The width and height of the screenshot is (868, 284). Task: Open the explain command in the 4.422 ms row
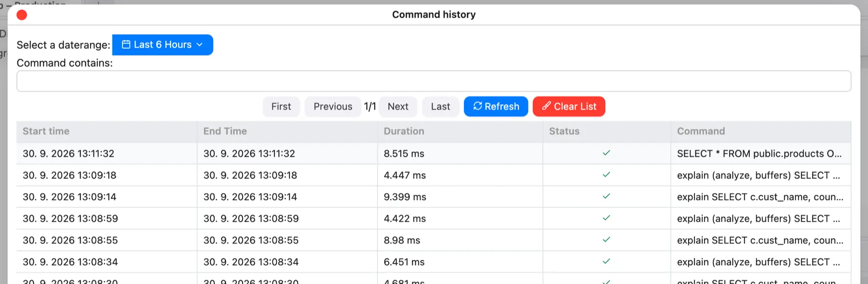click(x=759, y=219)
